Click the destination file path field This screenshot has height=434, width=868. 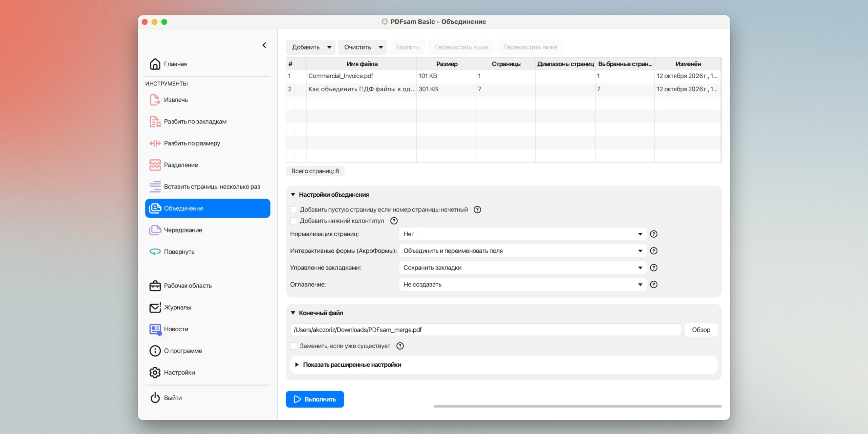point(486,330)
